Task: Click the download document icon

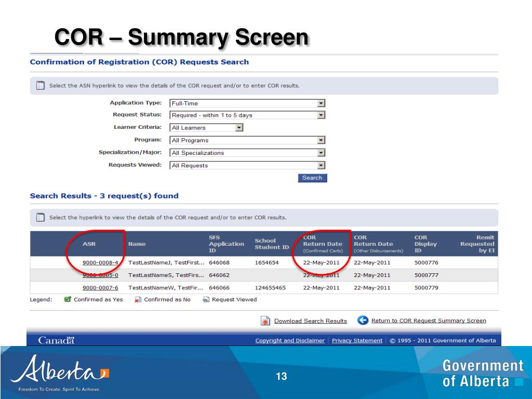Action: coord(265,321)
